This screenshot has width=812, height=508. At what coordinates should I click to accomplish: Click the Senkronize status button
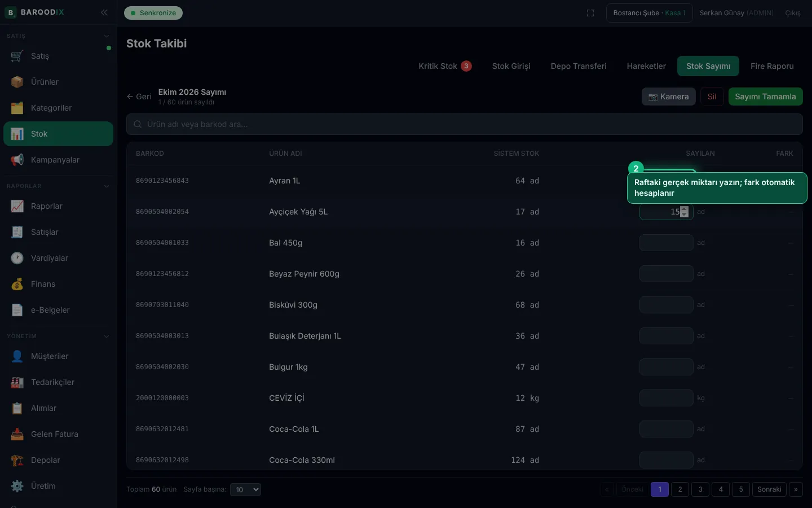(153, 13)
